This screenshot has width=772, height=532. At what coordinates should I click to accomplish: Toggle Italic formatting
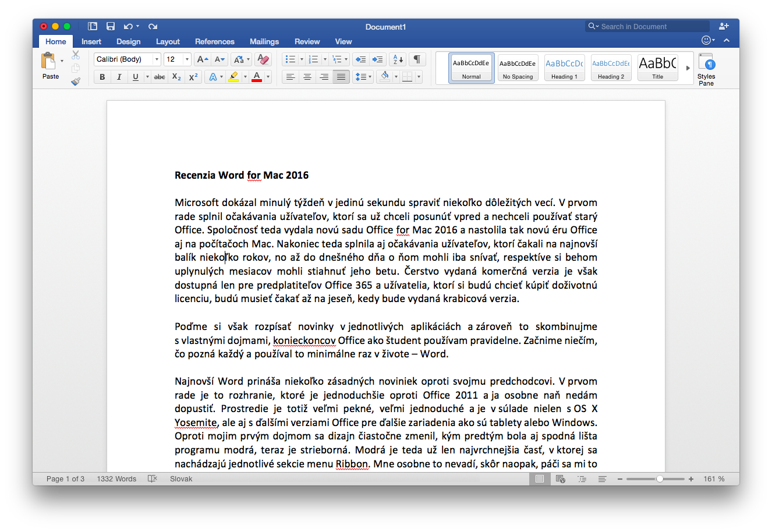119,77
